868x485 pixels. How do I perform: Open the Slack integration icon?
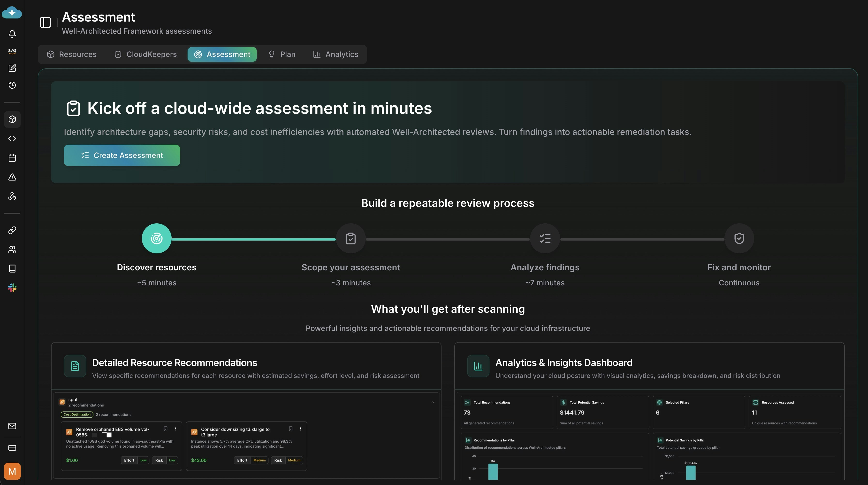(12, 287)
